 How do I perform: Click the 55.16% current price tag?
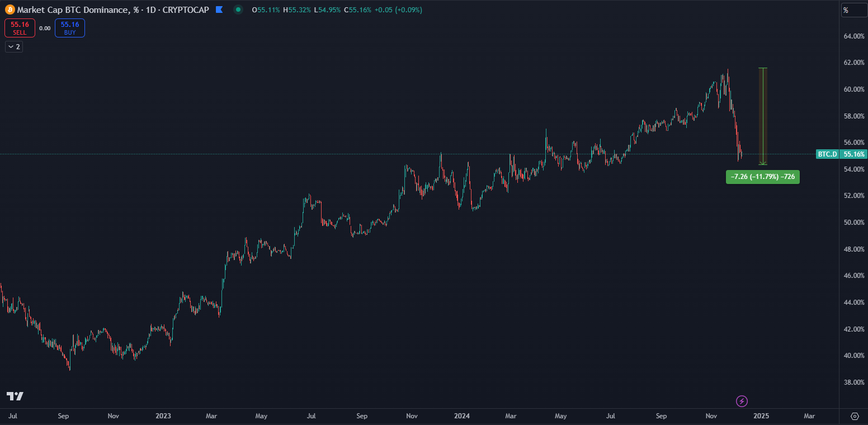(x=853, y=154)
